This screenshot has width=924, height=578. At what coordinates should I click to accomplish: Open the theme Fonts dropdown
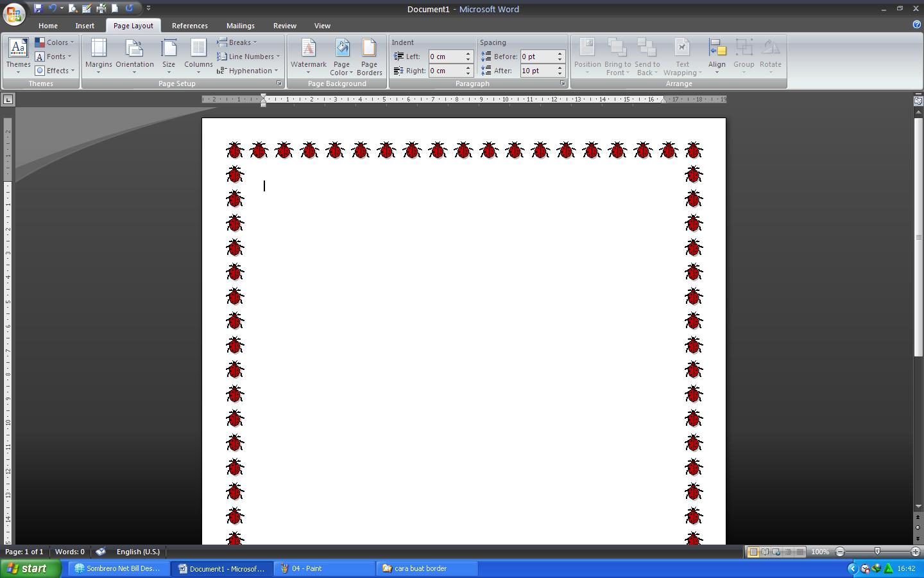point(55,56)
